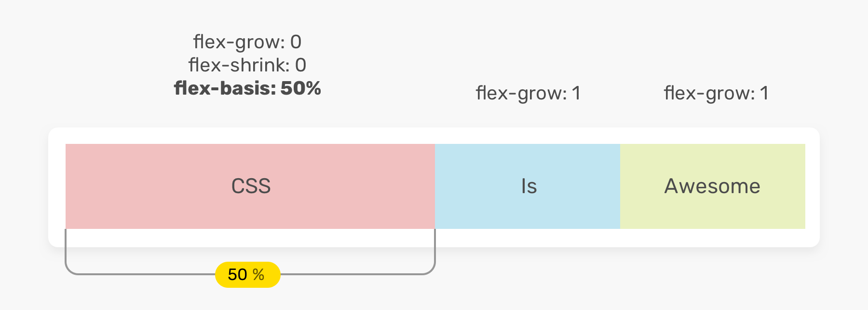This screenshot has width=868, height=310.
Task: Click the green Awesome box
Action: coord(713,186)
